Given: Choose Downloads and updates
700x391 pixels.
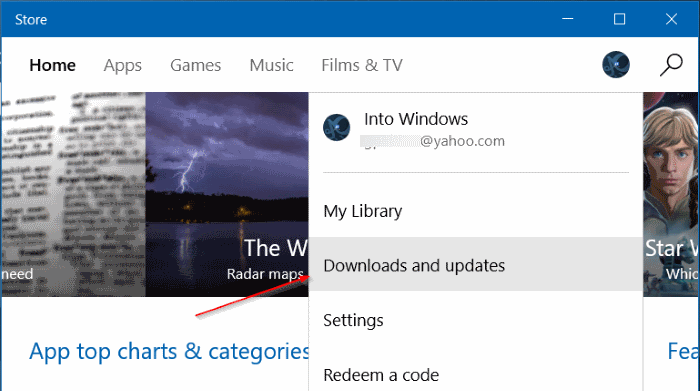Looking at the screenshot, I should coord(475,264).
